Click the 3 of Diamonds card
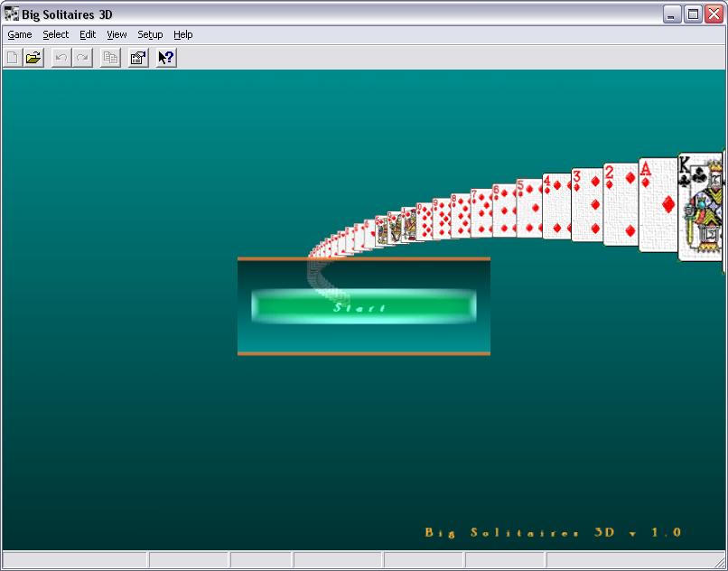728x571 pixels. [587, 204]
